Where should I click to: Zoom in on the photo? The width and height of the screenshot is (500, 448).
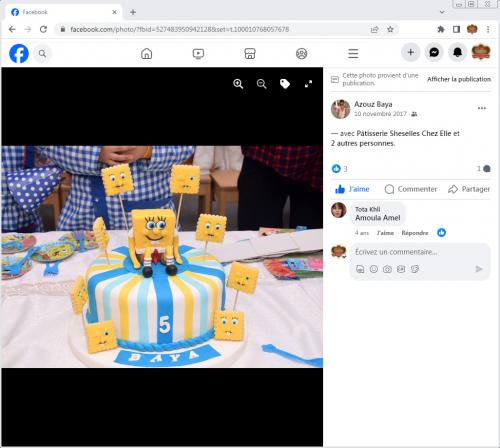pyautogui.click(x=238, y=84)
